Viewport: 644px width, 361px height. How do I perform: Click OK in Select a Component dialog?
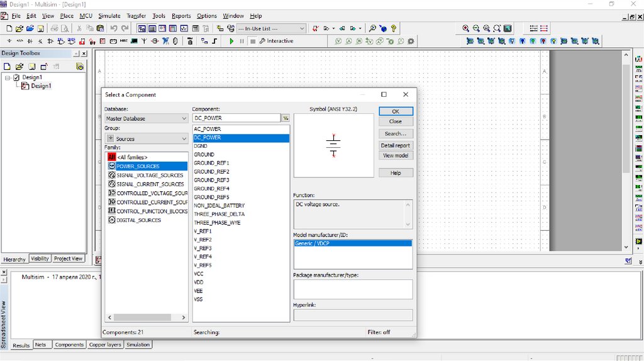click(396, 111)
